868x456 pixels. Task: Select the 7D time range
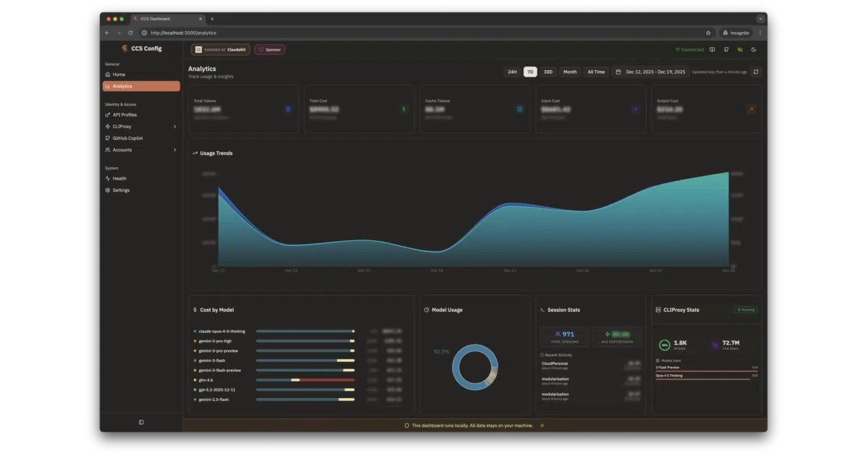tap(530, 72)
